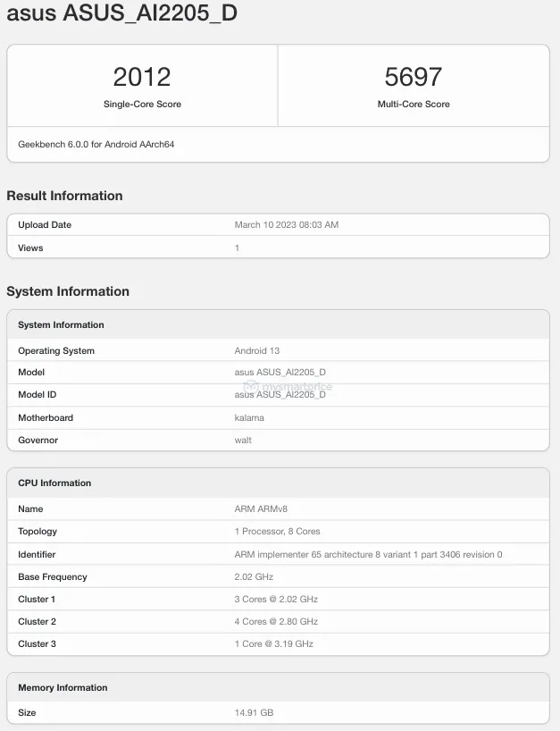Click the 2012 single-core score value
Screen dimensions: 560x731
142,77
